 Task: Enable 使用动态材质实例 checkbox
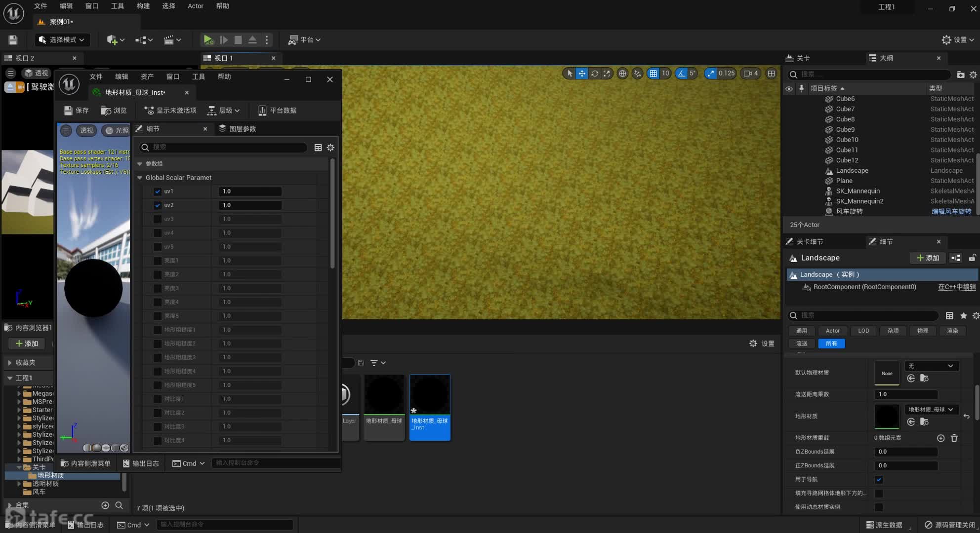[x=879, y=507]
